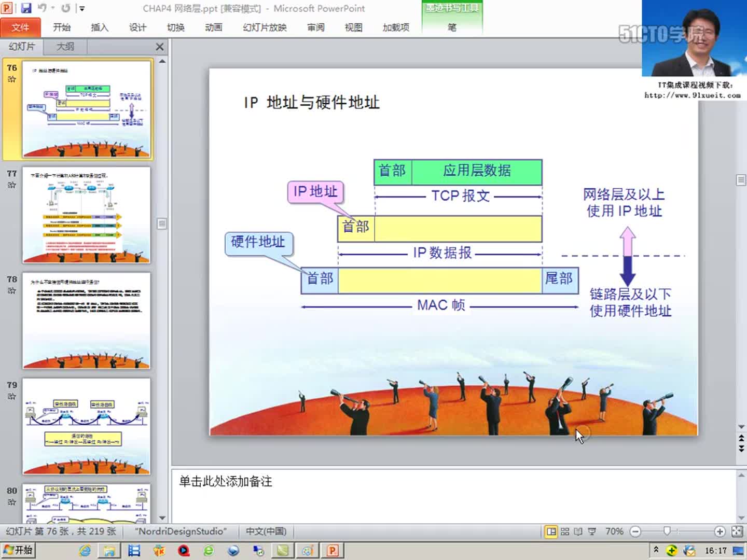This screenshot has width=747, height=560.
Task: Click the notes pane scroll up arrow
Action: 741,474
